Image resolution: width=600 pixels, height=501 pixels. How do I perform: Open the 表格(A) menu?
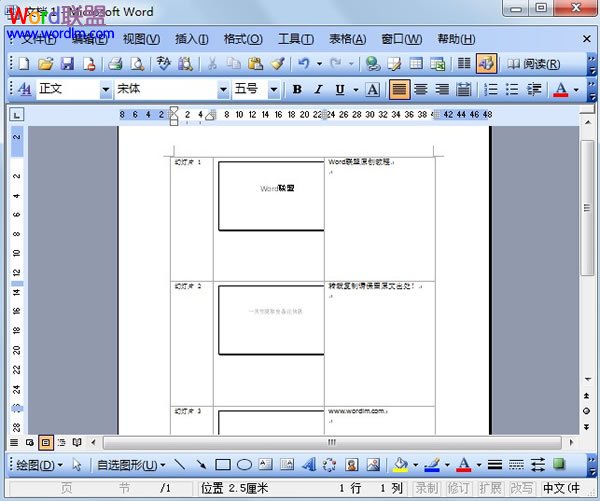coord(347,39)
